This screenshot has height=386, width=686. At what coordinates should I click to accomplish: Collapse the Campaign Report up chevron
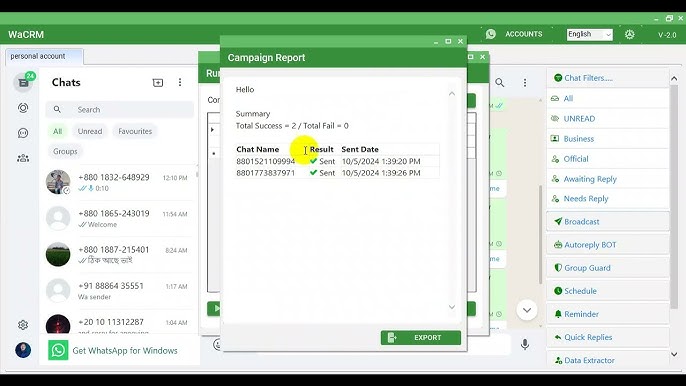click(x=452, y=94)
